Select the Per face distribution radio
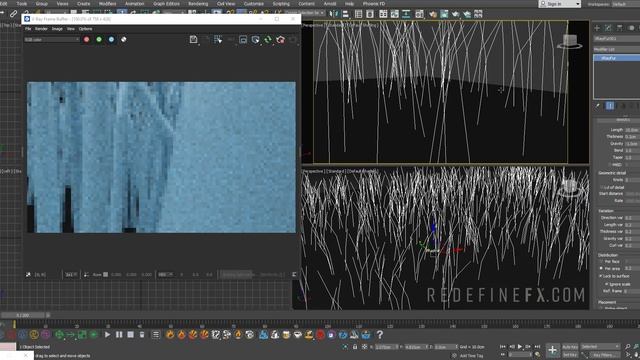 (x=602, y=261)
